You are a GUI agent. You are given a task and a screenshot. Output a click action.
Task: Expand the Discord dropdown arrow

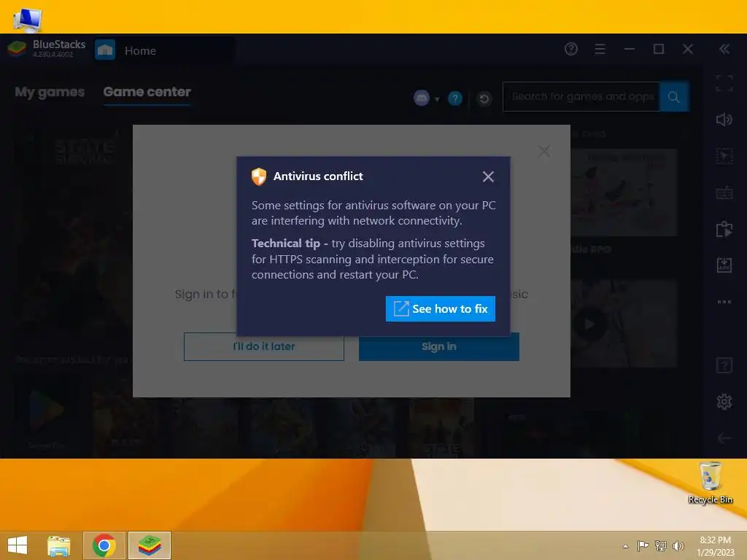pyautogui.click(x=437, y=99)
